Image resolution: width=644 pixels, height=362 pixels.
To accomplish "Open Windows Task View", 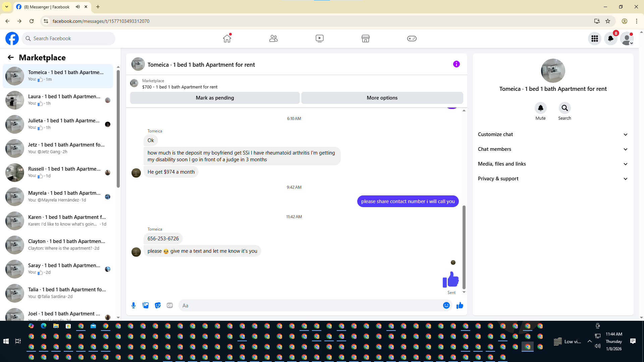I will (18, 341).
